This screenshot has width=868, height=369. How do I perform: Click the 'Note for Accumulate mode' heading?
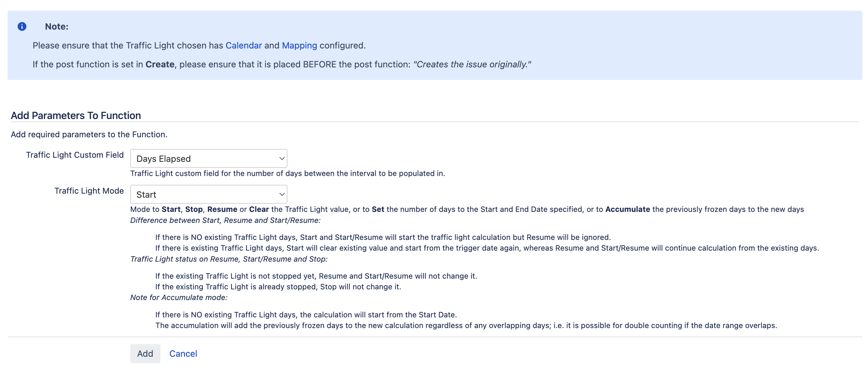pyautogui.click(x=179, y=298)
